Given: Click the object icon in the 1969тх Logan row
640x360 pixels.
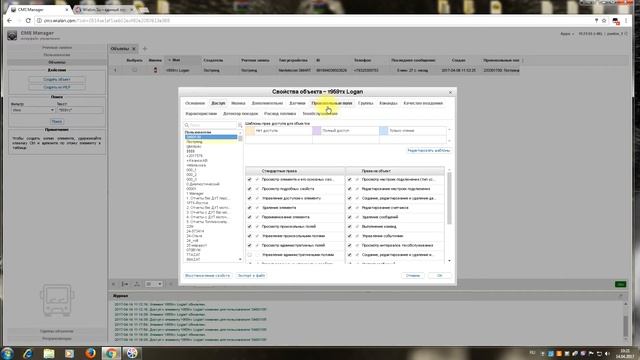Looking at the screenshot, I should click(x=155, y=70).
